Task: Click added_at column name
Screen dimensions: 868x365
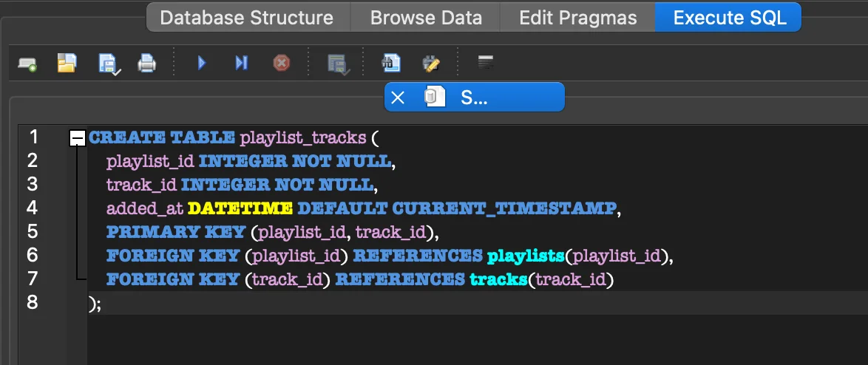Action: click(144, 209)
